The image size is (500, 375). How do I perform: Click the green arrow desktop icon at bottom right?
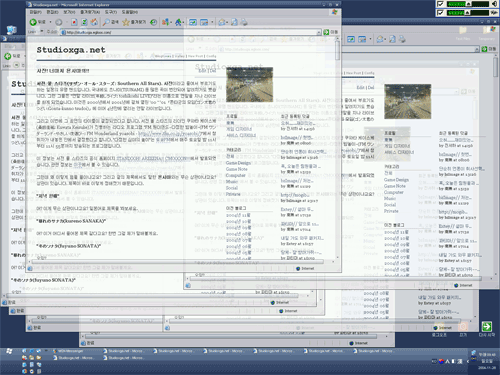(x=486, y=326)
